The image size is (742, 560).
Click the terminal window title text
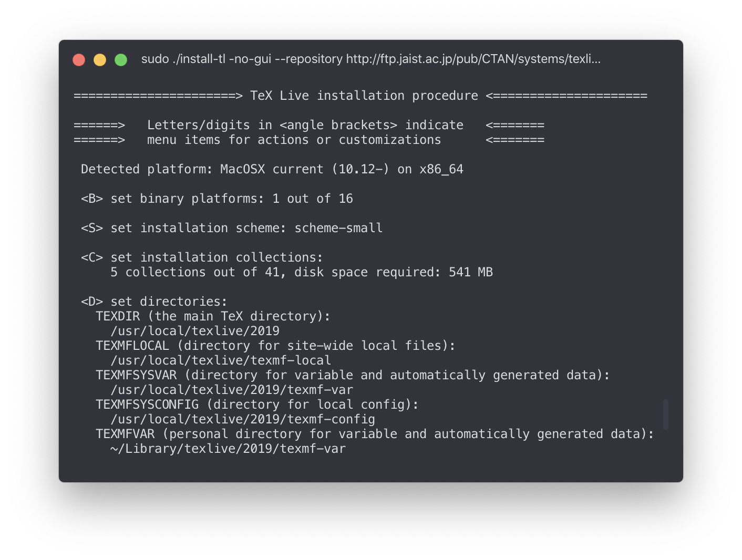(370, 59)
